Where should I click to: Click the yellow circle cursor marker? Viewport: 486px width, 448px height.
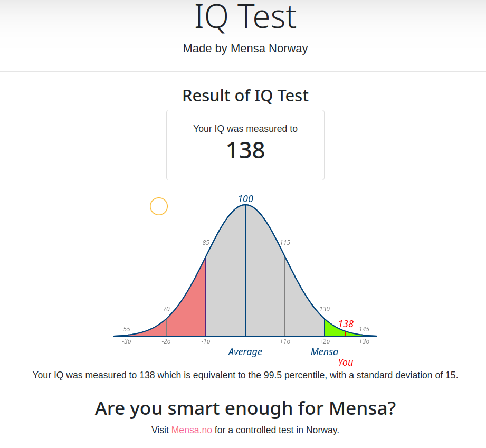(159, 206)
